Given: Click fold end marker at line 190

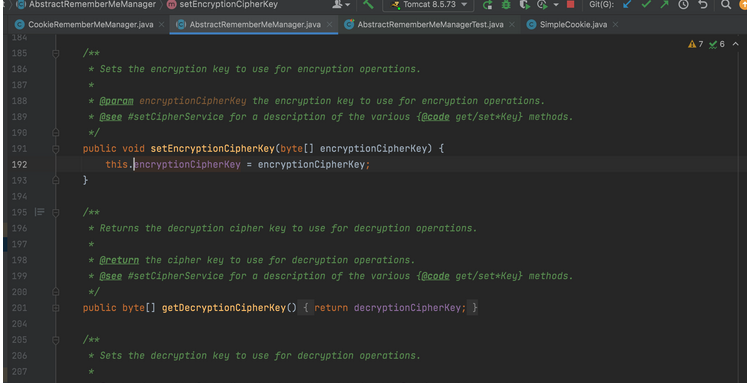Looking at the screenshot, I should (x=56, y=132).
